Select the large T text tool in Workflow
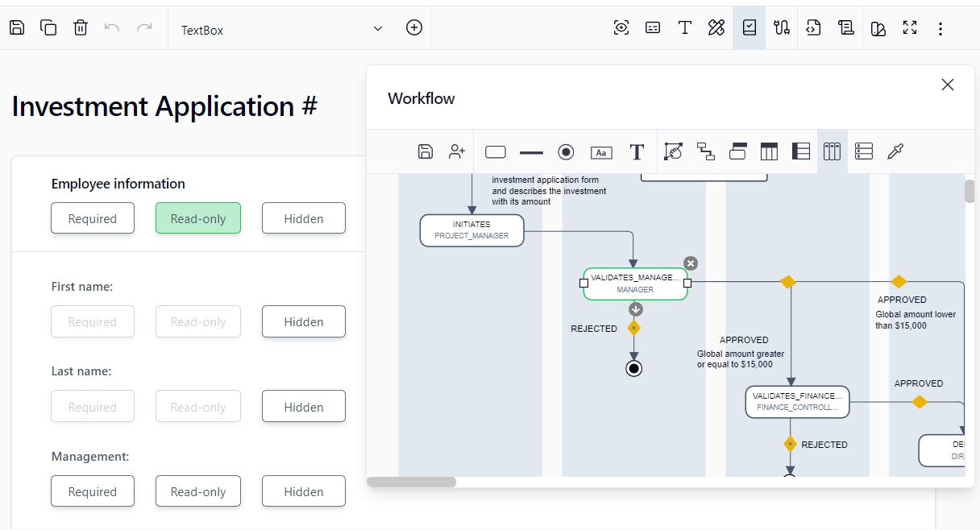This screenshot has width=980, height=530. (x=637, y=152)
